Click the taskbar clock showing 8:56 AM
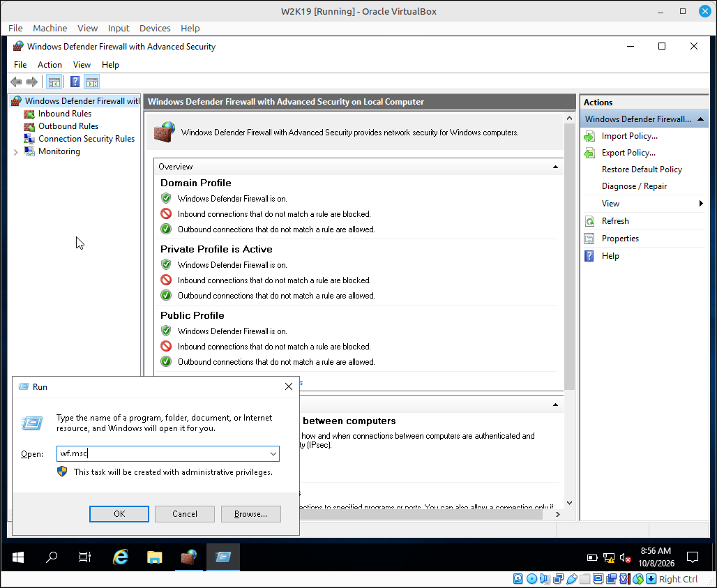Image resolution: width=717 pixels, height=588 pixels. 656,557
